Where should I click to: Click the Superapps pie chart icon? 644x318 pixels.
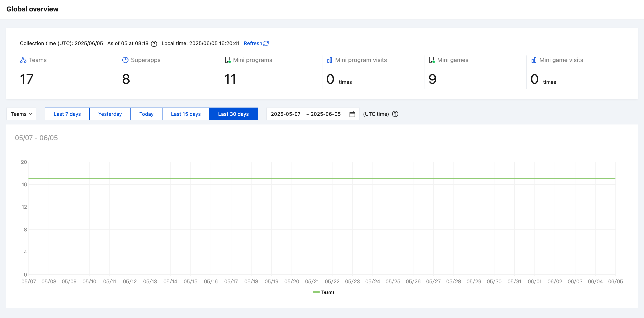pyautogui.click(x=125, y=60)
